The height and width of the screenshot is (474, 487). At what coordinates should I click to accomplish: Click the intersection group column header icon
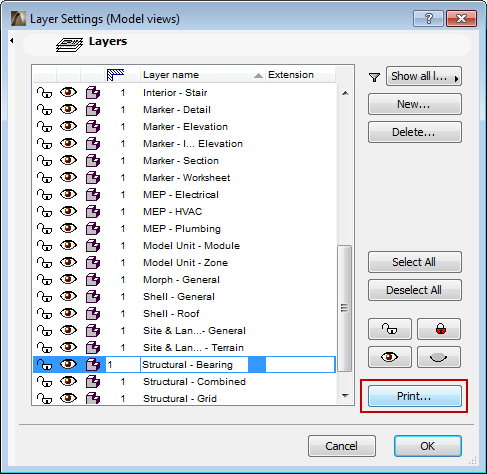(x=115, y=75)
